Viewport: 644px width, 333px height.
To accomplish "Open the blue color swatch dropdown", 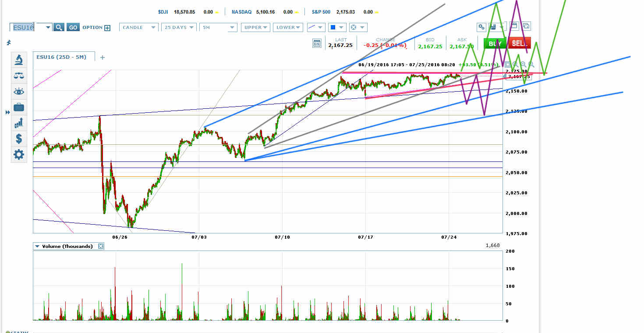I will (337, 27).
